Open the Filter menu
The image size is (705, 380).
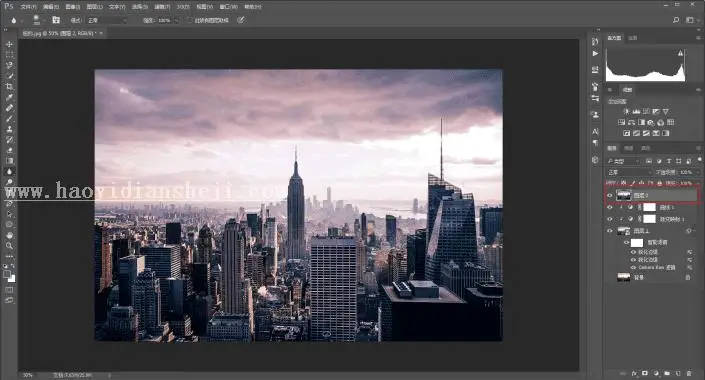tap(162, 7)
